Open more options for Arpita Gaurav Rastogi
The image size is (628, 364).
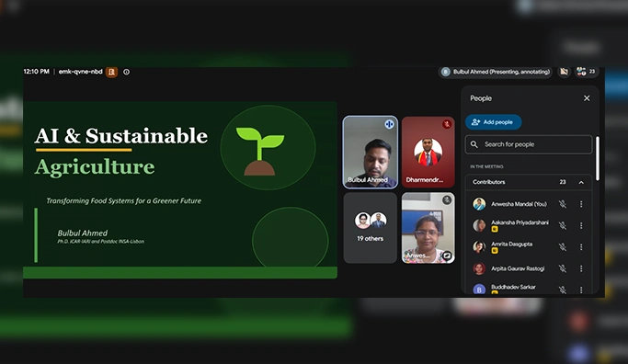(581, 268)
